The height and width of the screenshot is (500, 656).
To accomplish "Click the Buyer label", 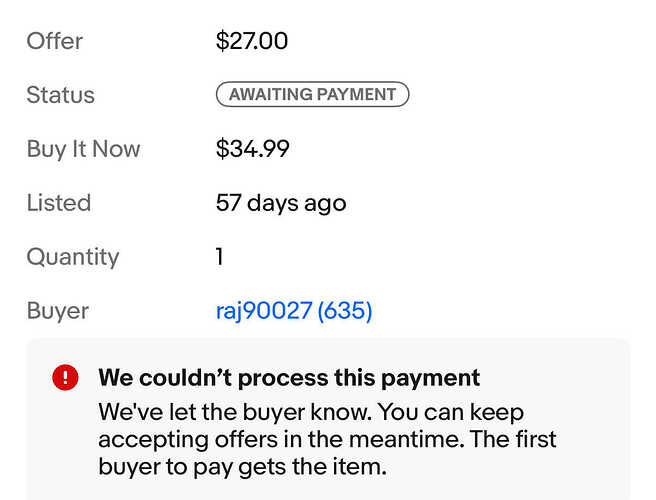I will (x=58, y=311).
